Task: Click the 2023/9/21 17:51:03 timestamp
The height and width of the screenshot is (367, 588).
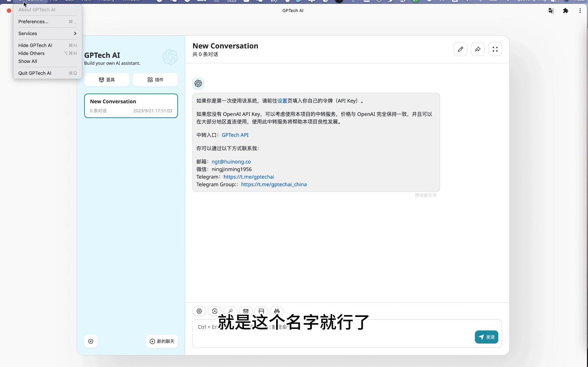Action: (x=153, y=111)
